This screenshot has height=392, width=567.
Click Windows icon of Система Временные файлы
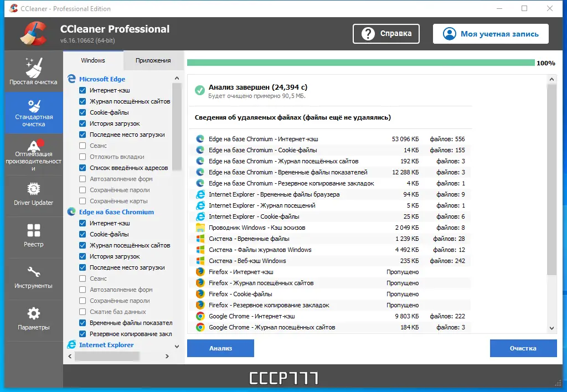point(200,239)
